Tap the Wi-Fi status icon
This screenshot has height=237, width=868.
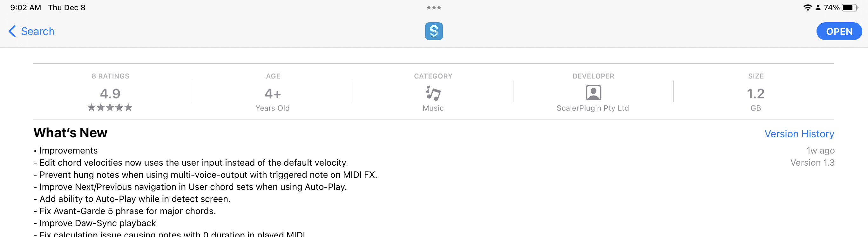(x=807, y=8)
